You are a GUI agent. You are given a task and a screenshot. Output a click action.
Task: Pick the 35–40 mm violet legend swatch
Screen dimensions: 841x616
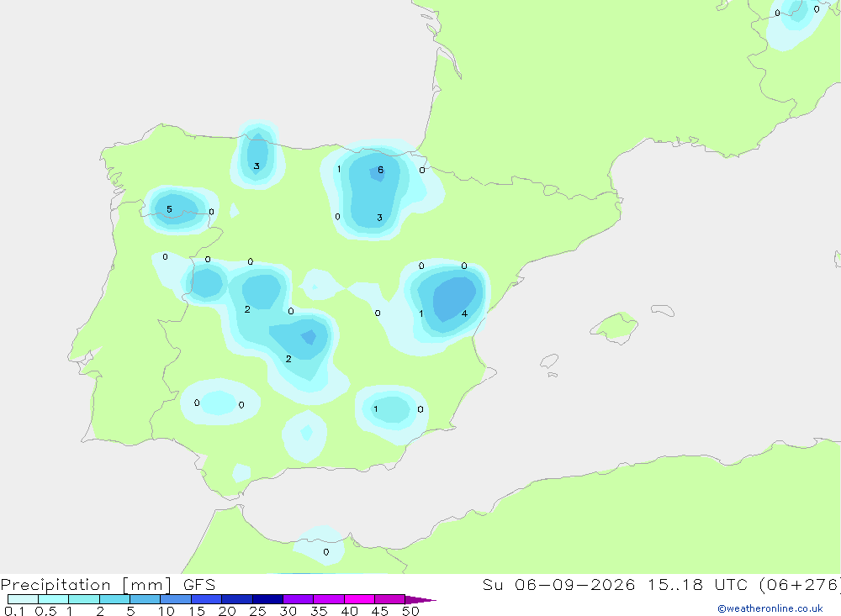coord(329,599)
